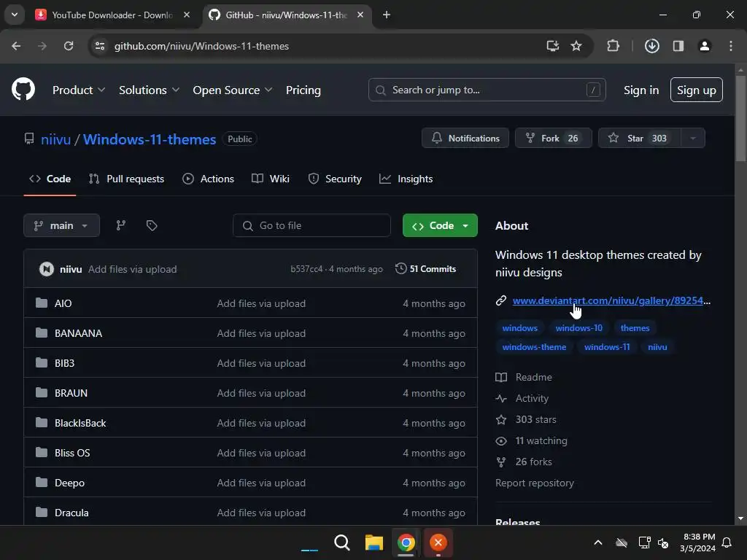Bookmark page using star icon in address bar

click(576, 46)
